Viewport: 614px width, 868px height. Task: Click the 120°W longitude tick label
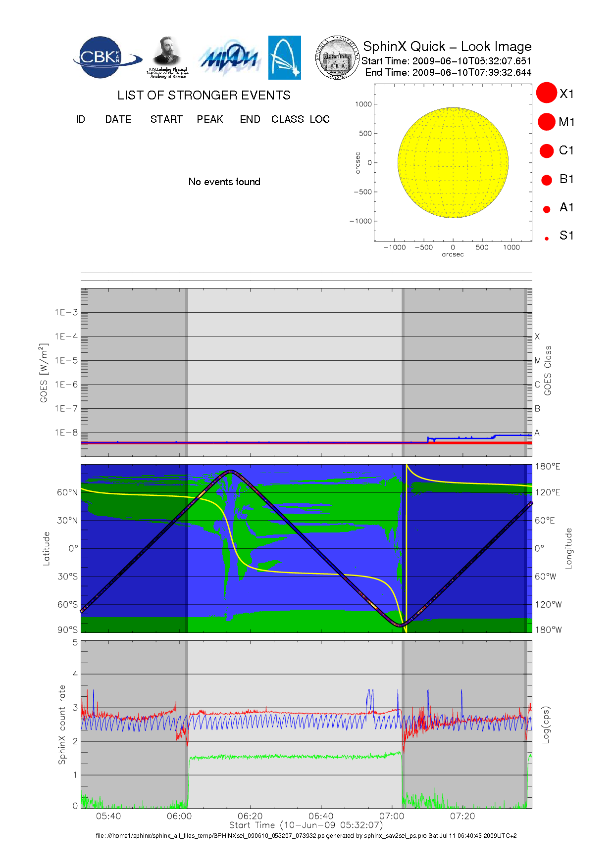[548, 604]
